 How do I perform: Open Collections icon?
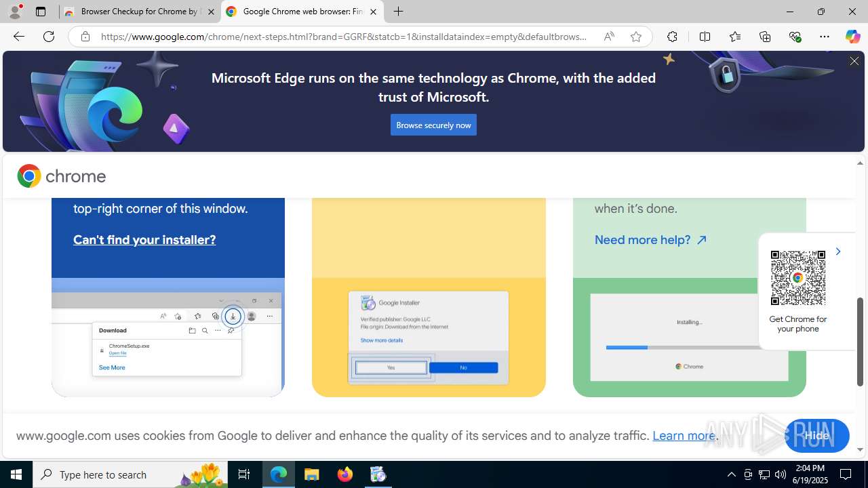point(765,37)
